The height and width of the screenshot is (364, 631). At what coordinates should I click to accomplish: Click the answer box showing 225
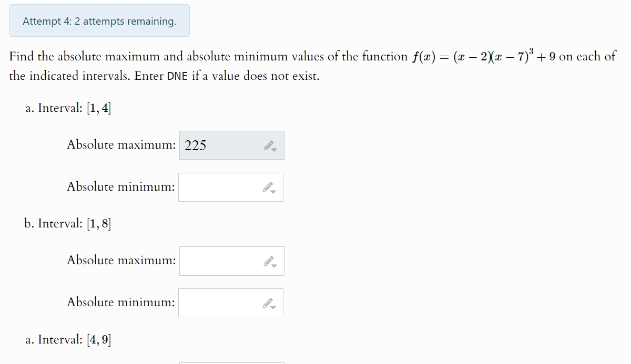click(221, 145)
